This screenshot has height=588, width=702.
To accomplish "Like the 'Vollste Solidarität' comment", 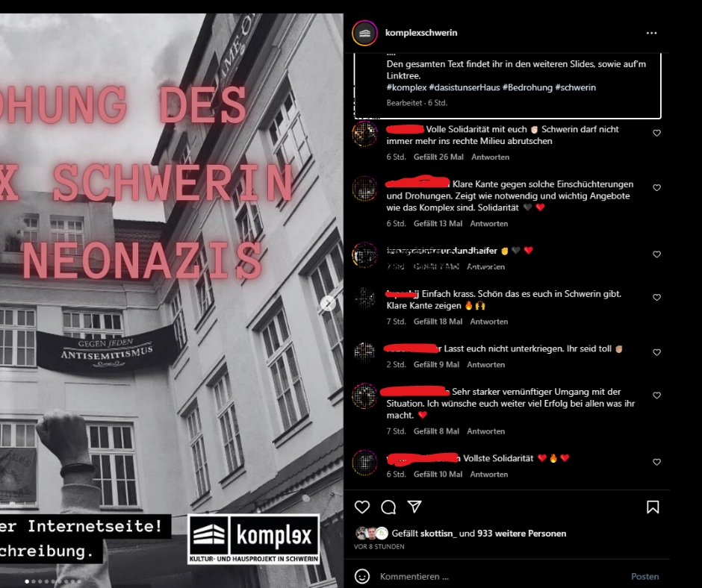I will [656, 462].
